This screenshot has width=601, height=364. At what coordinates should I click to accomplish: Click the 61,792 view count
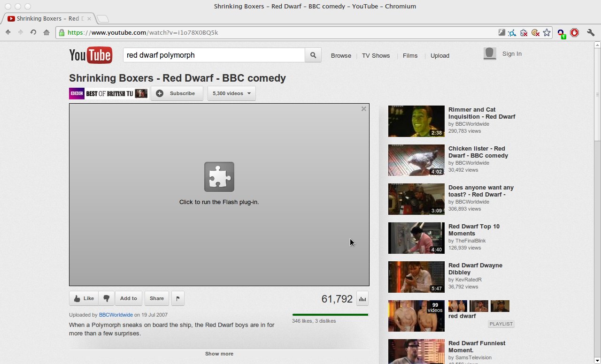pos(337,299)
